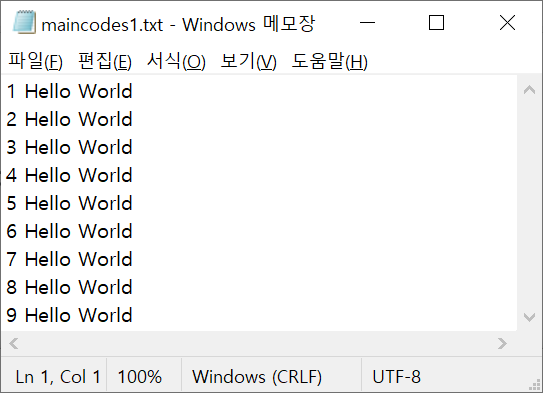Click the vertical scrollbar up arrow
The width and height of the screenshot is (543, 393).
coord(529,90)
